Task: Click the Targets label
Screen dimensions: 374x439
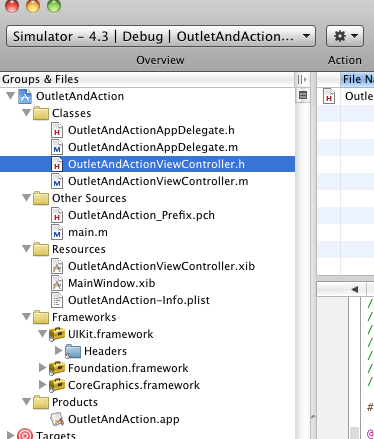Action: pyautogui.click(x=56, y=435)
